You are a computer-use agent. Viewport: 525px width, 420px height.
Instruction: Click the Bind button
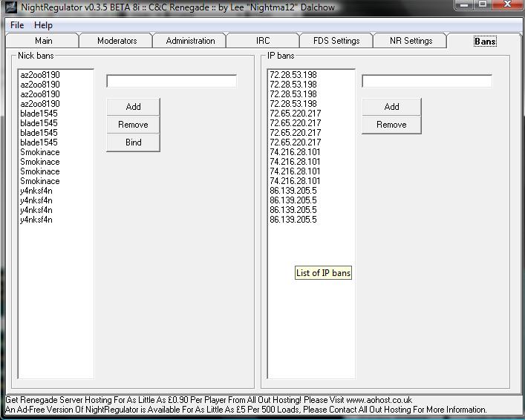pyautogui.click(x=133, y=142)
